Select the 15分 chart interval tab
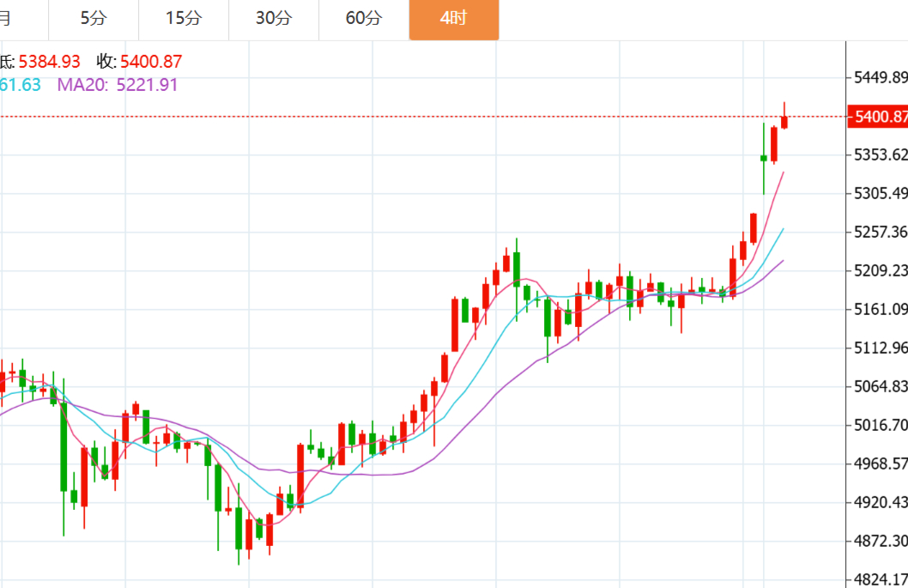Viewport: 908px width, 588px height. click(184, 19)
